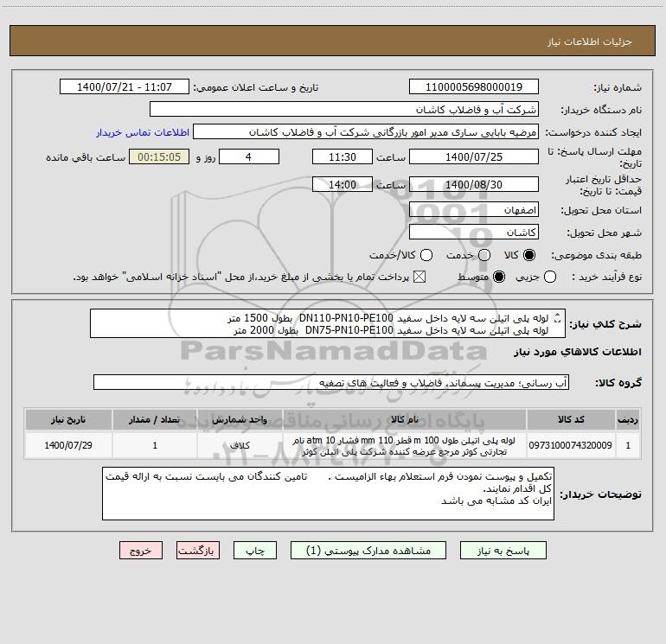The height and width of the screenshot is (644, 666).
Task: Select the خدمت radio button
Action: pos(484,255)
